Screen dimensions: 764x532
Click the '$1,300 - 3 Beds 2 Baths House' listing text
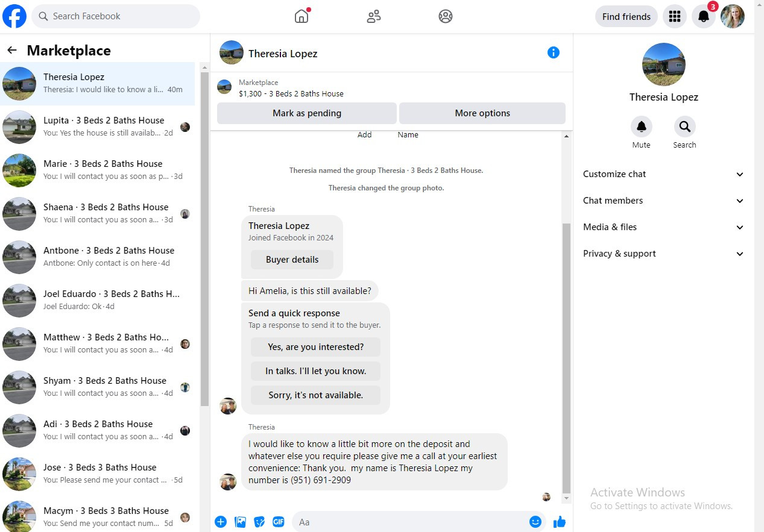pyautogui.click(x=291, y=94)
